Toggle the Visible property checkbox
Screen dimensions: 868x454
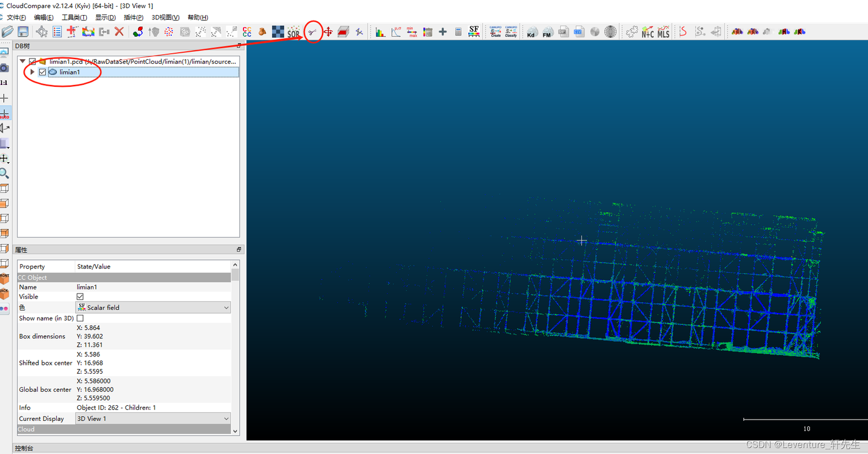80,297
